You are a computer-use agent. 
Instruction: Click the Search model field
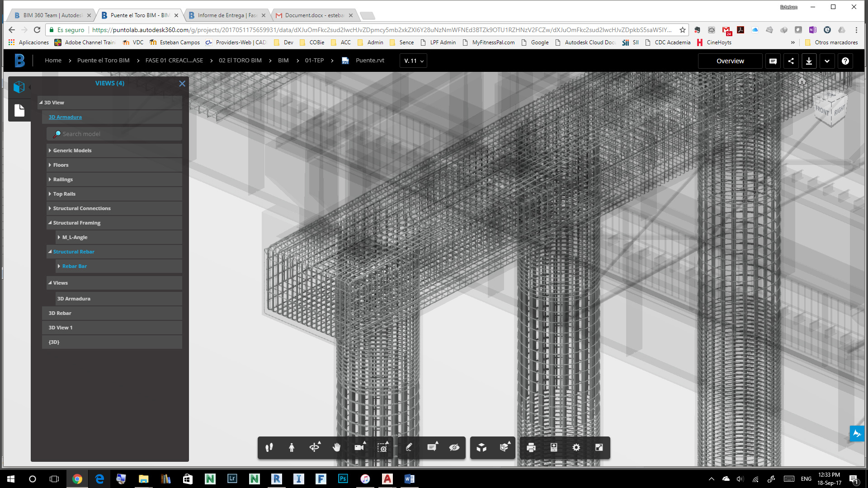[x=118, y=134]
